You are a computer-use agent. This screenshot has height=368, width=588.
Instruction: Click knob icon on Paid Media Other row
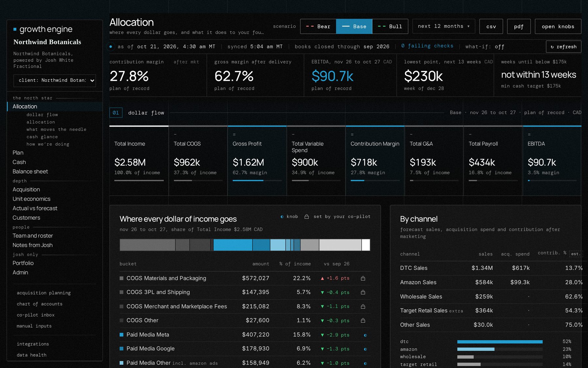365,363
